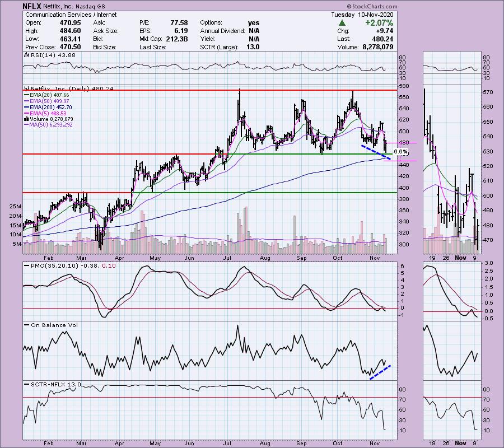Click the EMA(20) 497.66 legend entry
The height and width of the screenshot is (448, 504).
49,95
